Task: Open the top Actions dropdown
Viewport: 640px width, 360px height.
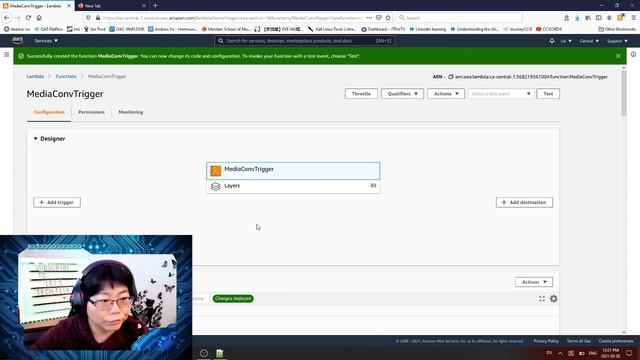Action: (x=446, y=94)
